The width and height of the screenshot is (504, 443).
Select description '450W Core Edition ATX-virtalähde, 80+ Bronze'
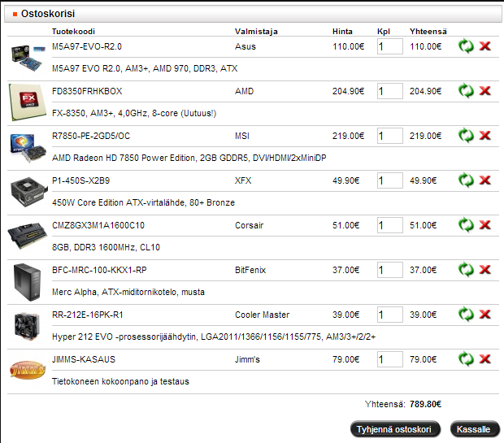point(143,203)
